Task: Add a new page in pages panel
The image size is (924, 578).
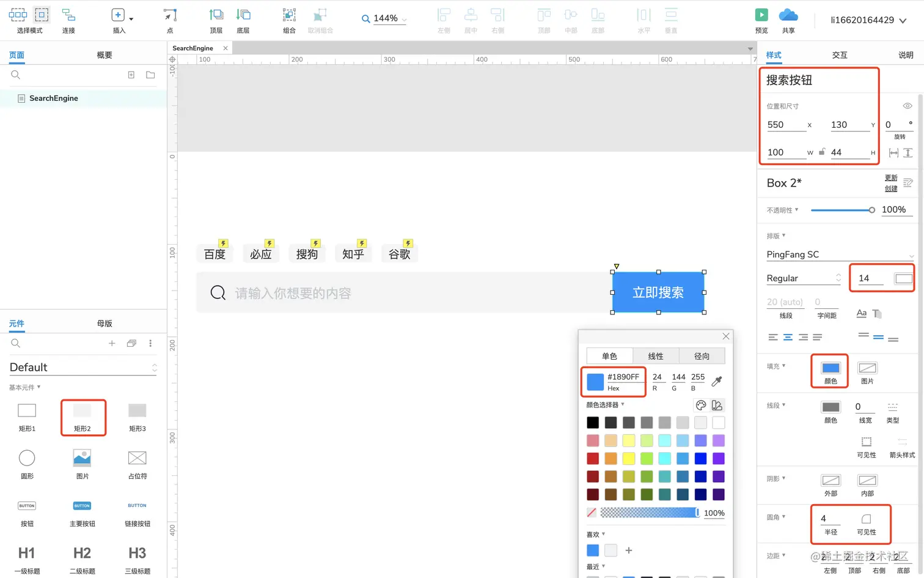Action: 131,75
